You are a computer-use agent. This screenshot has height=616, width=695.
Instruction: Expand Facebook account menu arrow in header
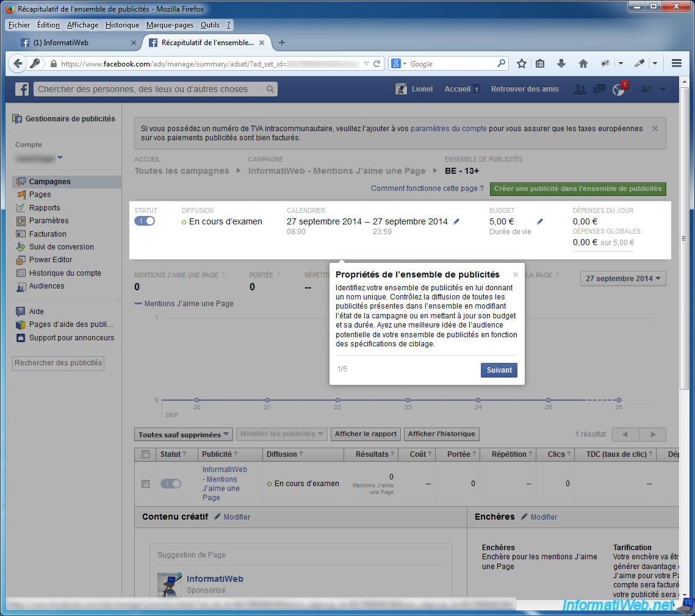pos(663,89)
